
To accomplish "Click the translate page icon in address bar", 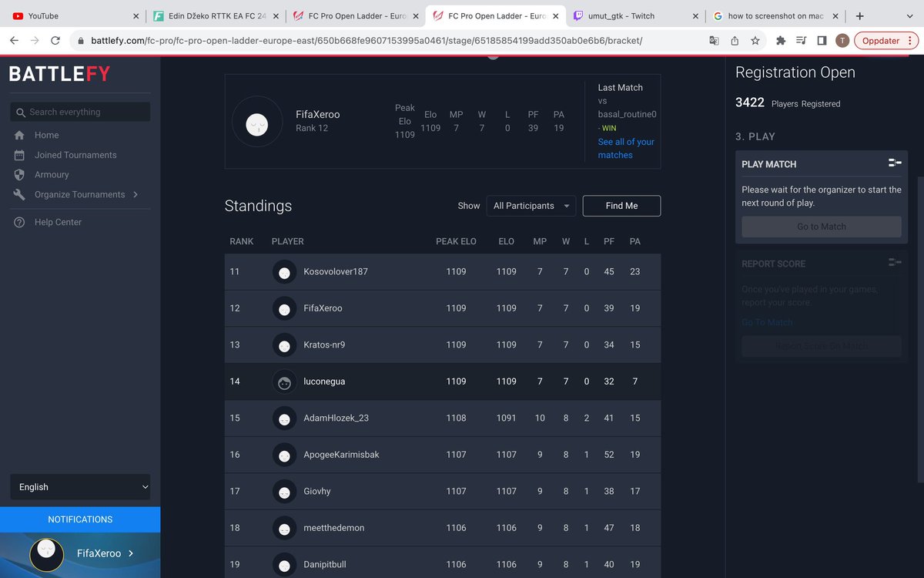I will [x=714, y=41].
